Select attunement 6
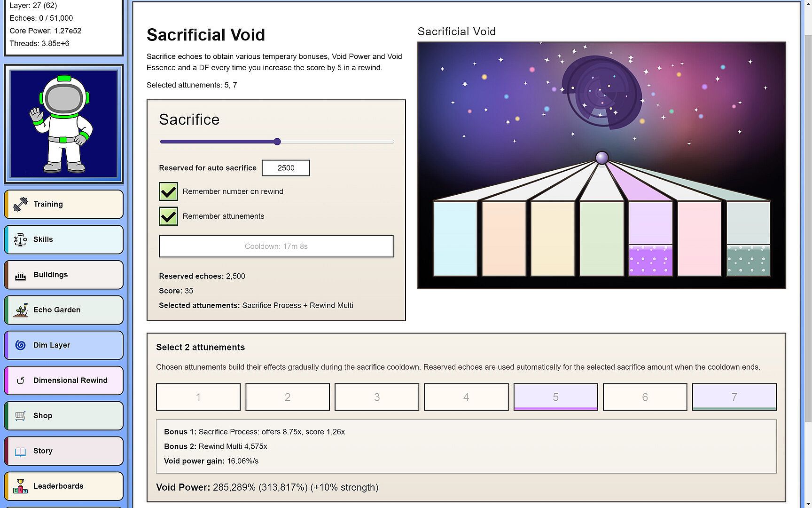The height and width of the screenshot is (508, 812). point(645,397)
